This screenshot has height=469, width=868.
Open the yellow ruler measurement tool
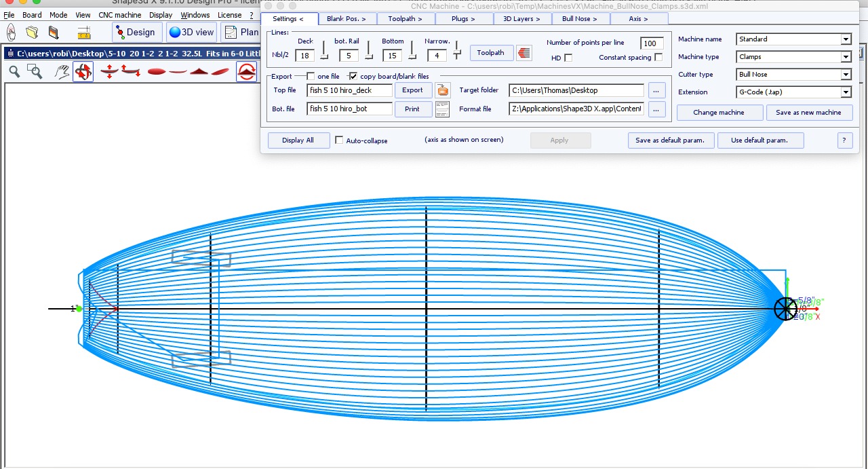84,32
